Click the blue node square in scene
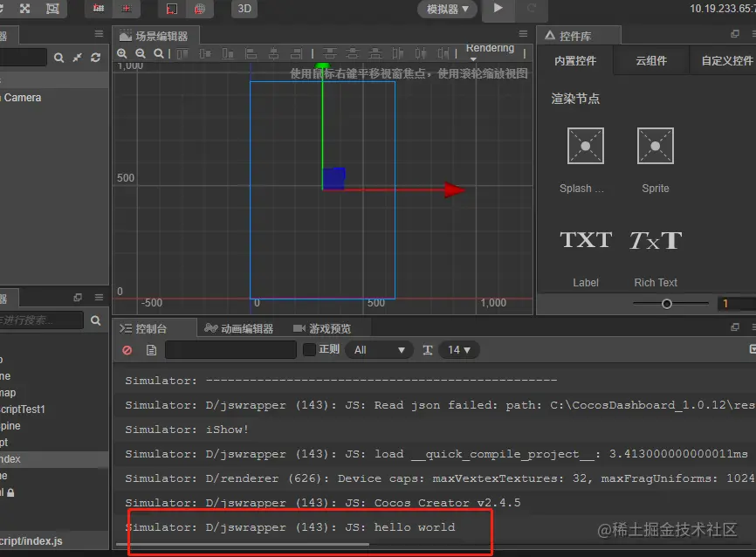The image size is (756, 557). pos(333,178)
